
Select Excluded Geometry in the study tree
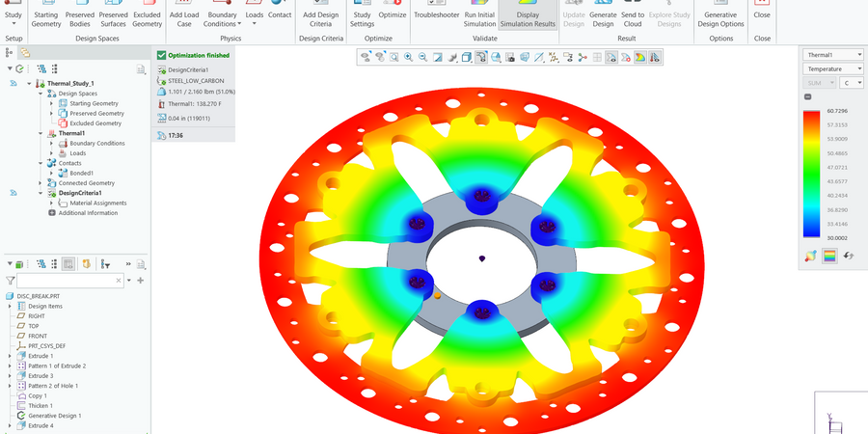click(x=94, y=123)
